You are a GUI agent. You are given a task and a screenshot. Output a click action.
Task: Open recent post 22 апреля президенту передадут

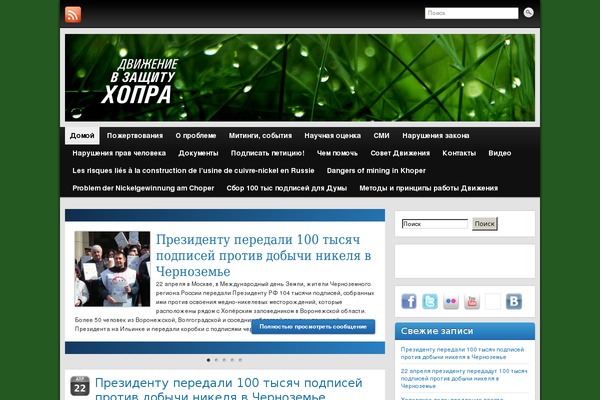(464, 379)
